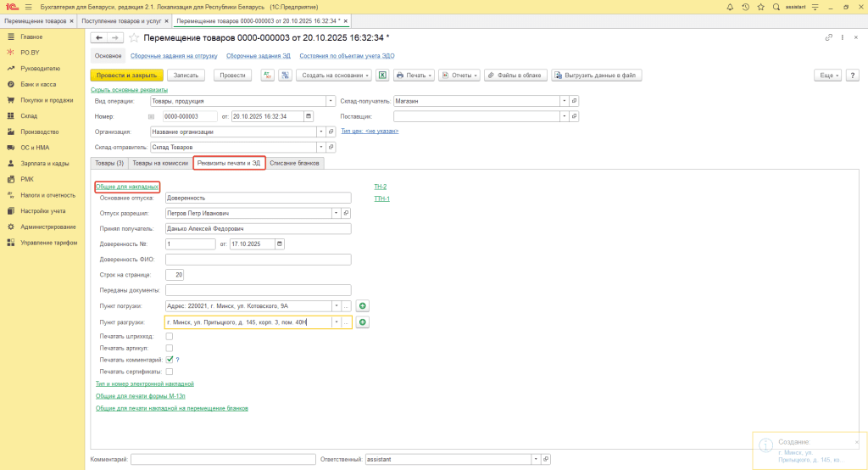
Task: Open the Создать на основании dropdown
Action: pyautogui.click(x=334, y=76)
